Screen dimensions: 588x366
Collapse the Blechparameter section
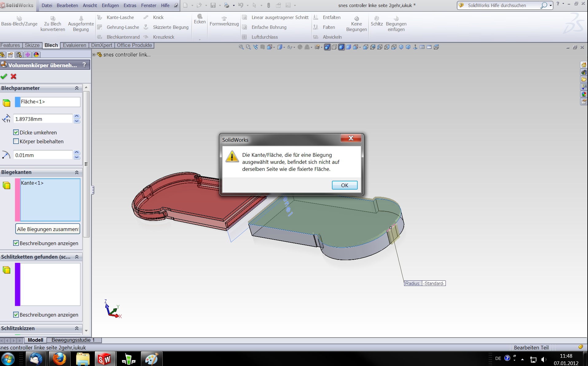point(77,88)
